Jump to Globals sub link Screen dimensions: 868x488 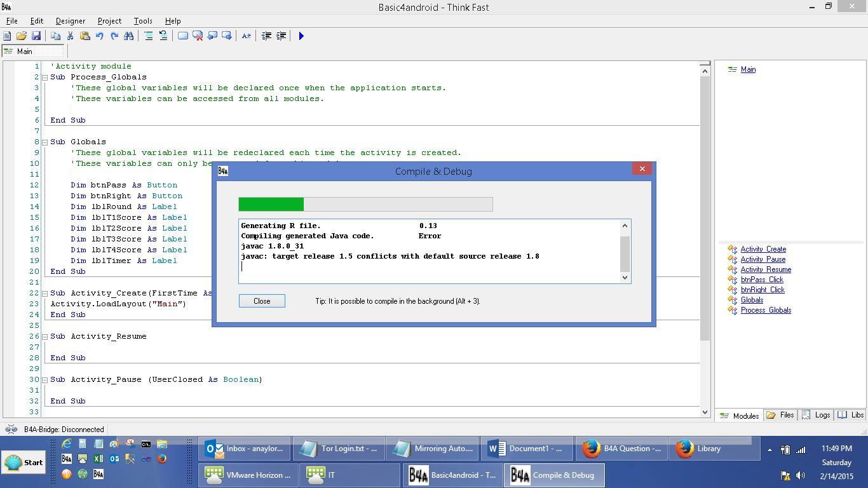[x=752, y=300]
